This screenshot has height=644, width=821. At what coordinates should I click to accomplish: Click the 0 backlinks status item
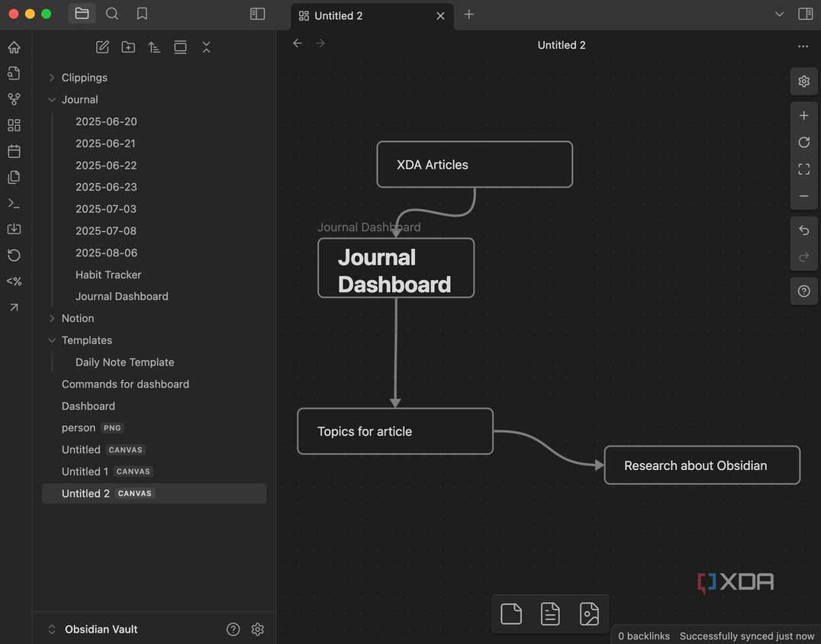coord(643,636)
